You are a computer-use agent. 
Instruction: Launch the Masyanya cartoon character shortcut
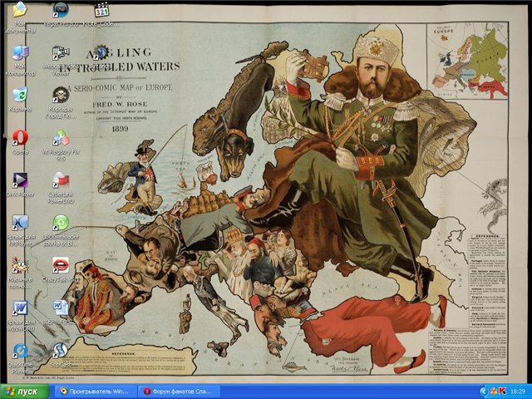pyautogui.click(x=20, y=266)
